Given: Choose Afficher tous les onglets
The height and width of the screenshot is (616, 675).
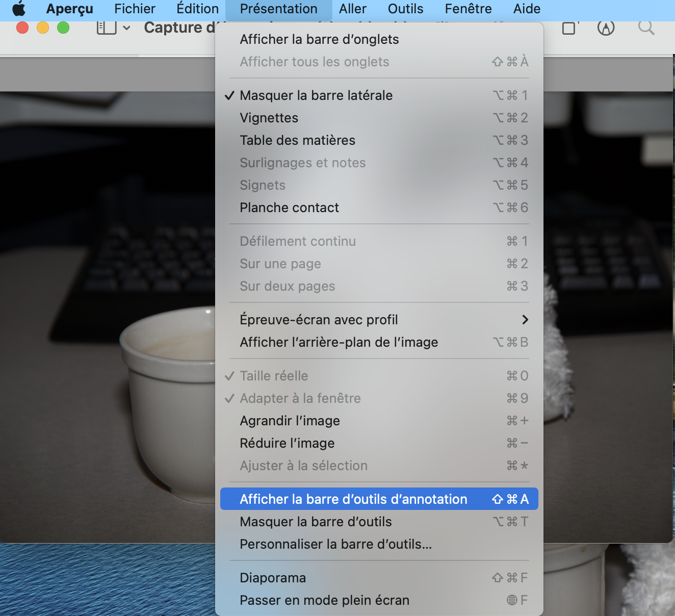Looking at the screenshot, I should point(379,62).
